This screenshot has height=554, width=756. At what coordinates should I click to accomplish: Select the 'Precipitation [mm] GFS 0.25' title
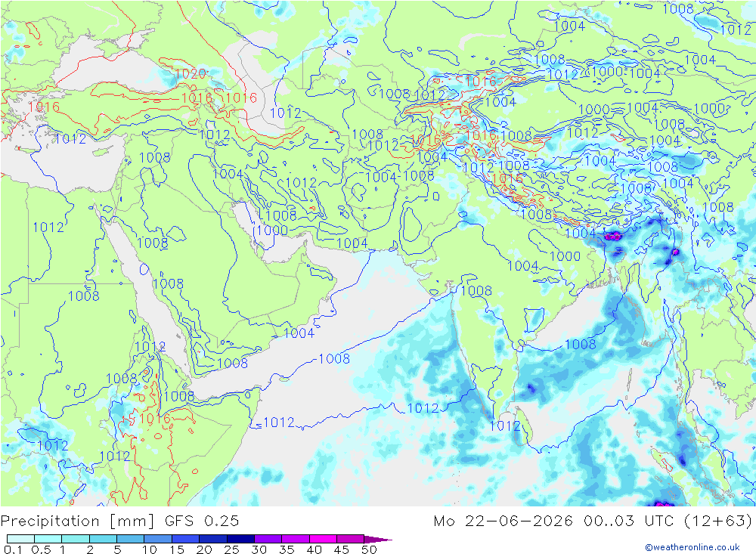119,522
